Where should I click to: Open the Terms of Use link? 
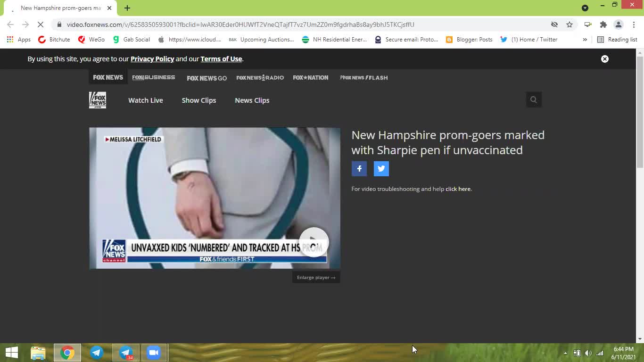coord(221,59)
